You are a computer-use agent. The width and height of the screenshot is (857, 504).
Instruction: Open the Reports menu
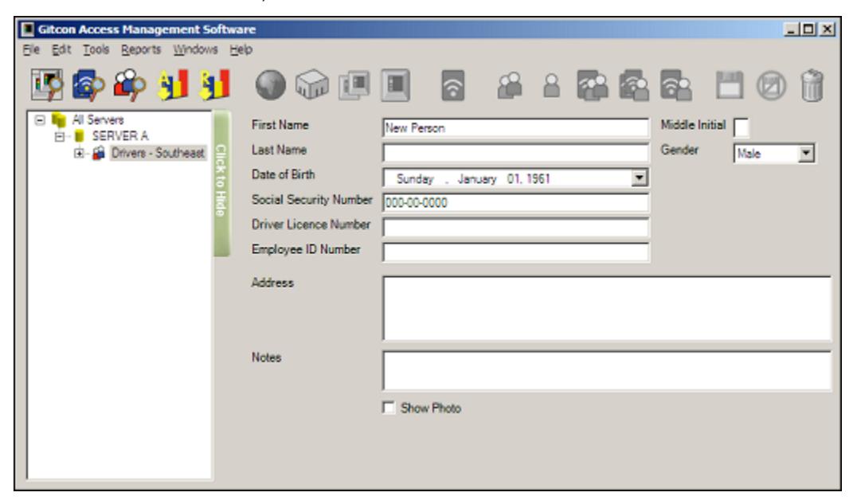point(141,49)
